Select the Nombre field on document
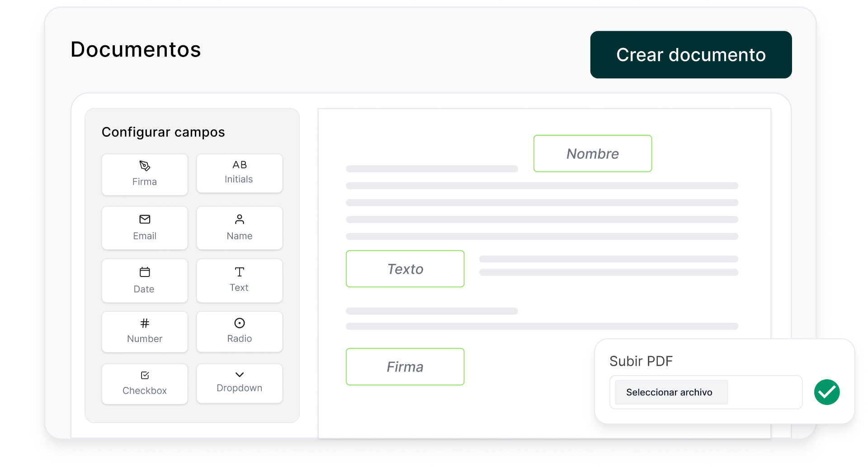This screenshot has width=868, height=467. point(593,153)
